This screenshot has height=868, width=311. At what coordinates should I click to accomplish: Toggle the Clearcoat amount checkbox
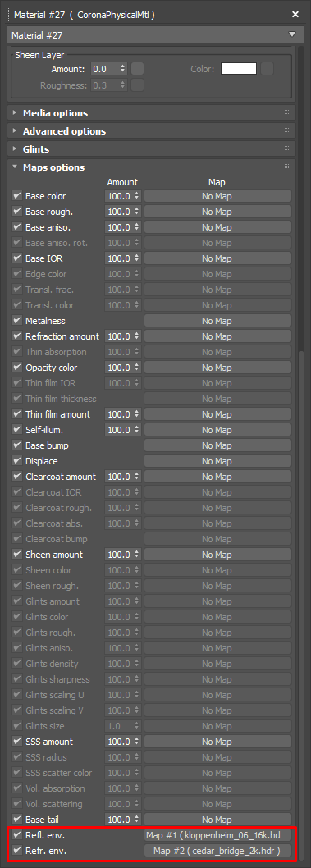coord(17,477)
